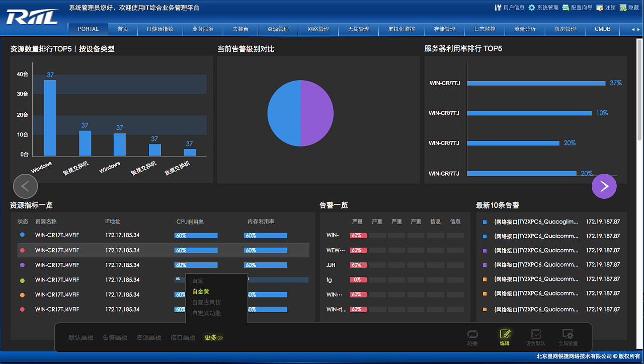Click the 隐藏 hide header icon
Image resolution: width=644 pixels, height=364 pixels.
tap(623, 8)
